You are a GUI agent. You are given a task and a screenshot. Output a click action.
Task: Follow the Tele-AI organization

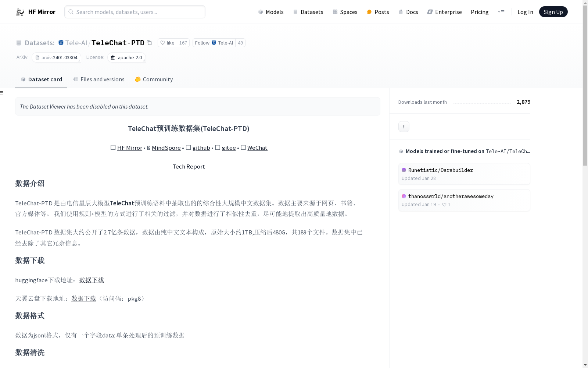(x=202, y=43)
